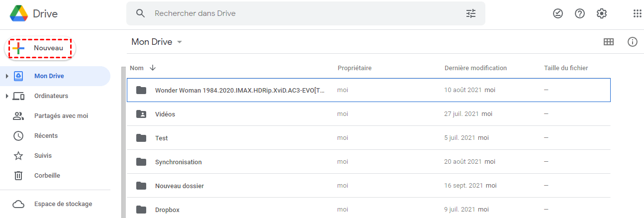The height and width of the screenshot is (218, 644).
Task: Expand the Ordinateurs tree arrow
Action: click(7, 96)
